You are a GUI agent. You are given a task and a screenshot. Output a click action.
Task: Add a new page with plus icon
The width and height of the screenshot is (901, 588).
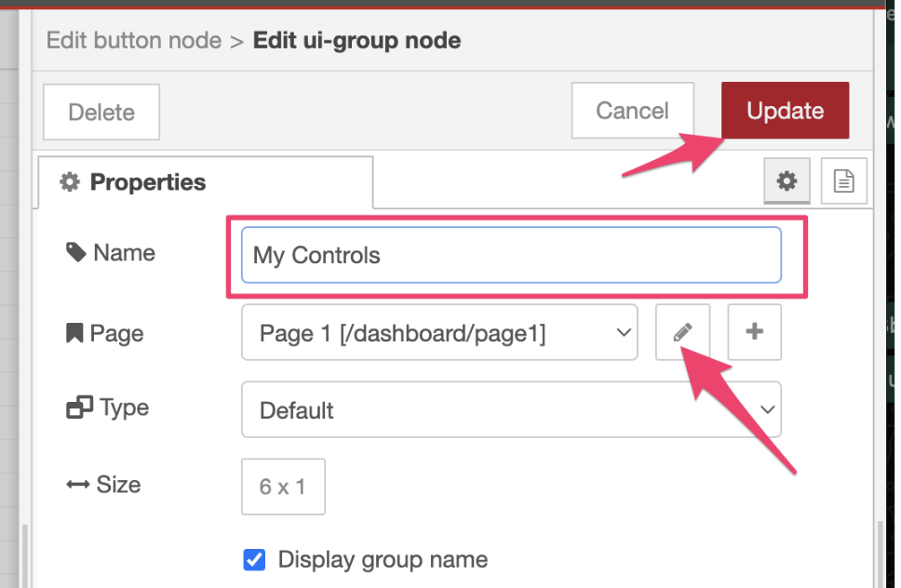coord(755,332)
